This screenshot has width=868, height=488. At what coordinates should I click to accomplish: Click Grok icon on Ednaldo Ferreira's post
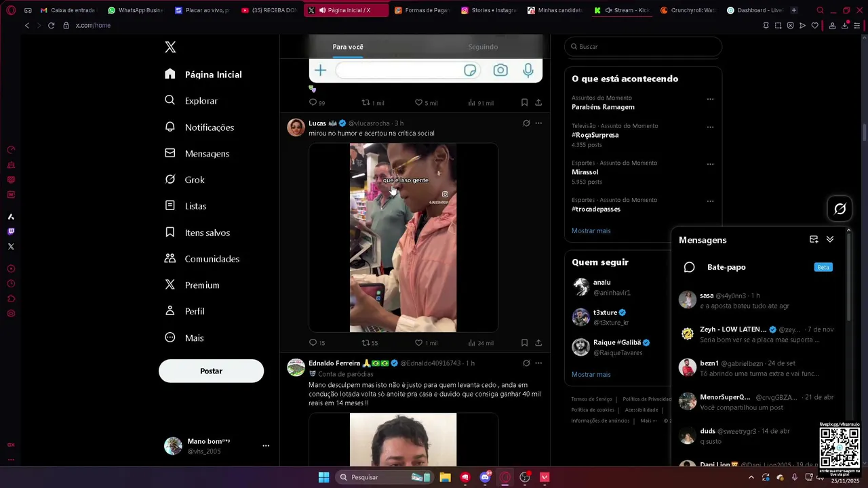pyautogui.click(x=526, y=363)
